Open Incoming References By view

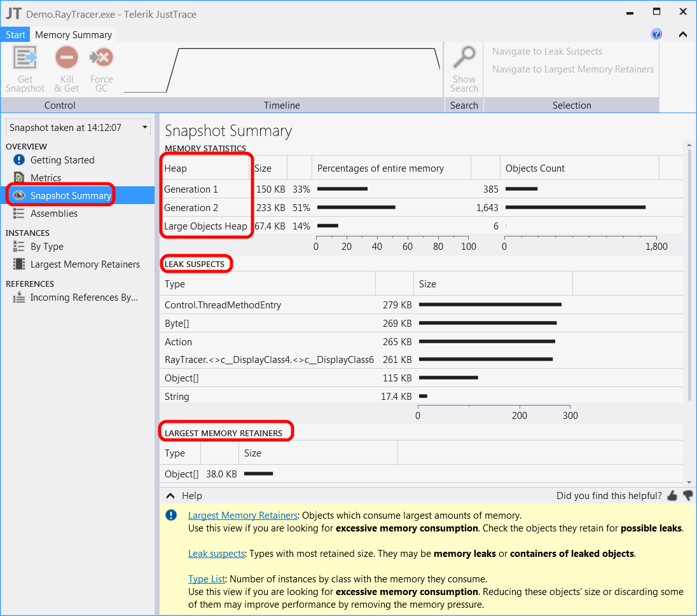click(x=84, y=298)
